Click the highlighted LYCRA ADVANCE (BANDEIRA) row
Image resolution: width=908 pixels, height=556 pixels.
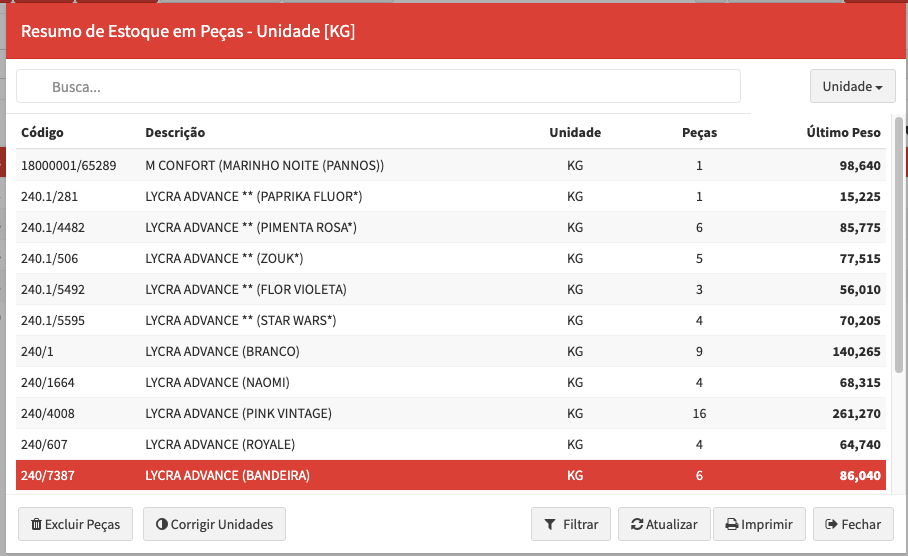click(227, 475)
